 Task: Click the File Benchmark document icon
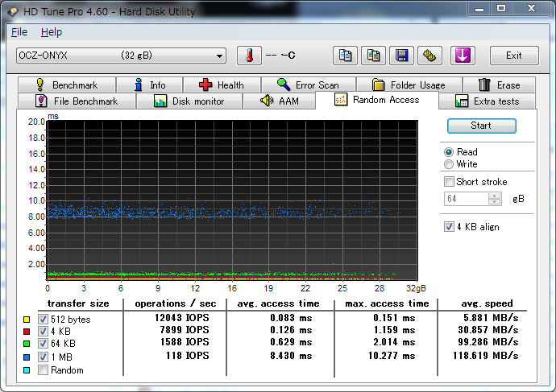[x=41, y=101]
